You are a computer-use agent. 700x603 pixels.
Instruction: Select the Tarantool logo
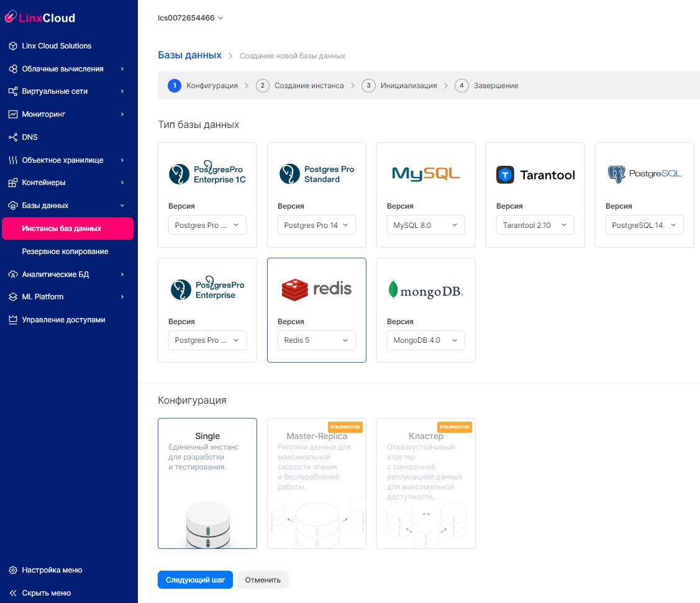[535, 175]
